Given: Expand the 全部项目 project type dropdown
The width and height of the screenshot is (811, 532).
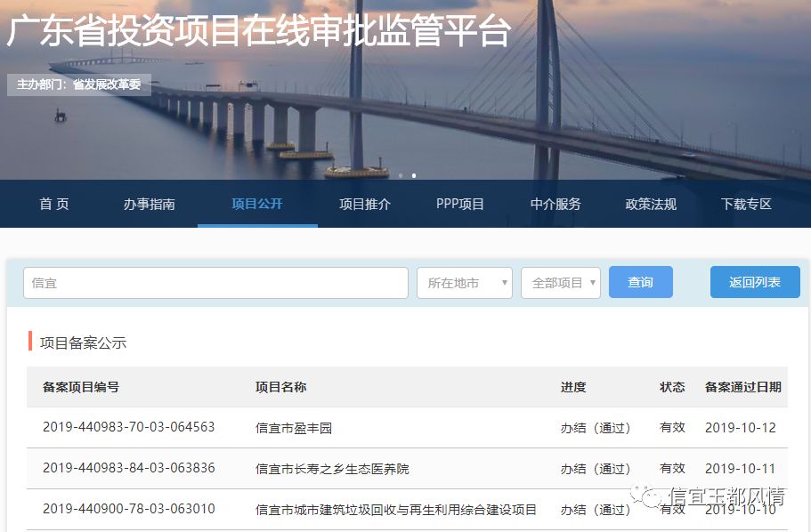Looking at the screenshot, I should click(x=559, y=281).
